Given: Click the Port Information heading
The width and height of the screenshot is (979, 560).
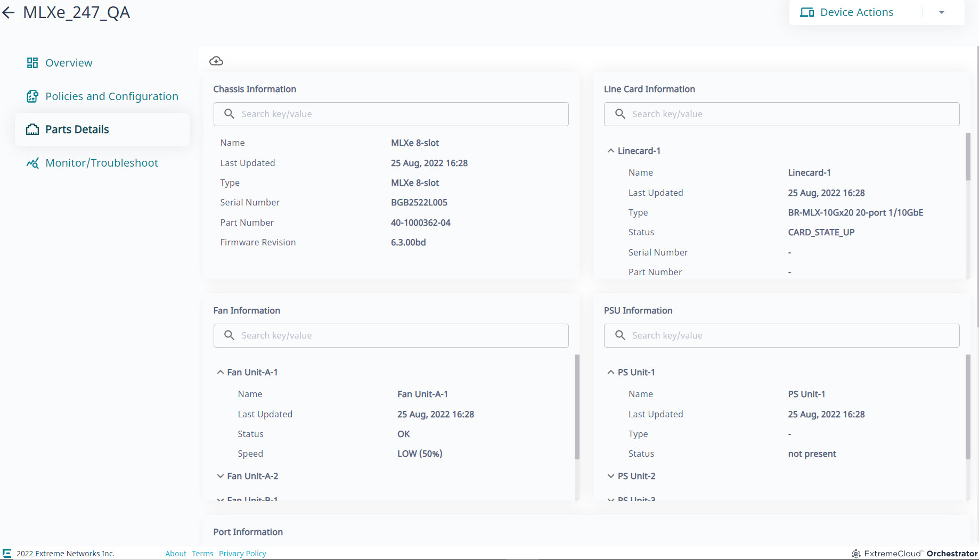Looking at the screenshot, I should pos(248,532).
